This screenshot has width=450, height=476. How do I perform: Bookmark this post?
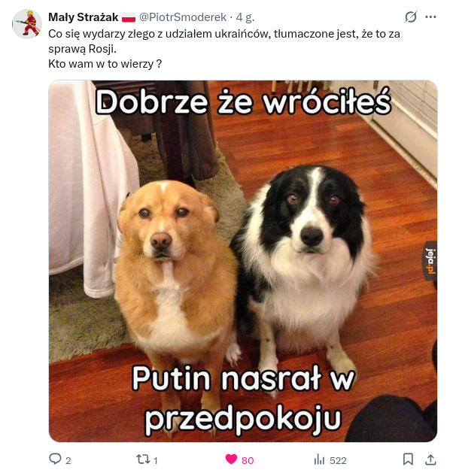click(x=408, y=459)
